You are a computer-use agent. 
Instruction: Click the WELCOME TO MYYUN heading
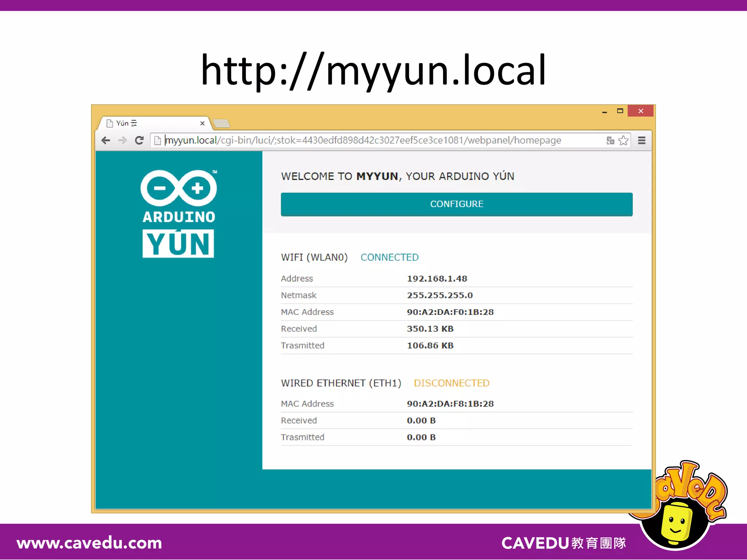pyautogui.click(x=398, y=176)
